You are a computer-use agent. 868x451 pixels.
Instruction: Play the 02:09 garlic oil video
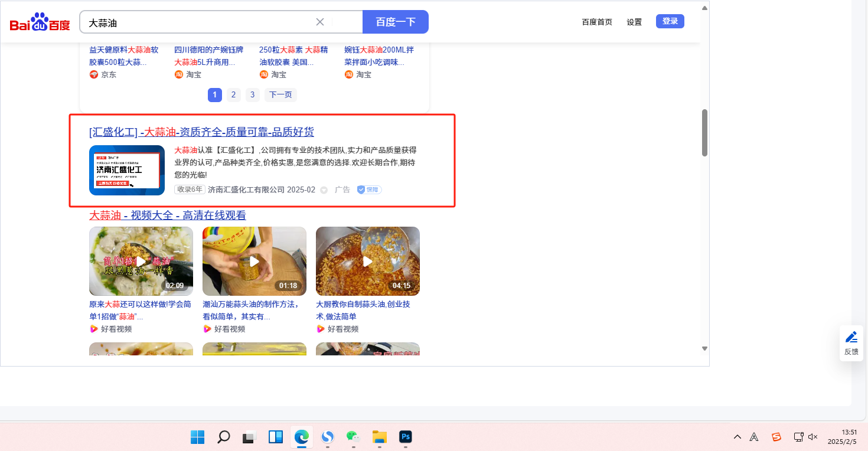pyautogui.click(x=141, y=261)
